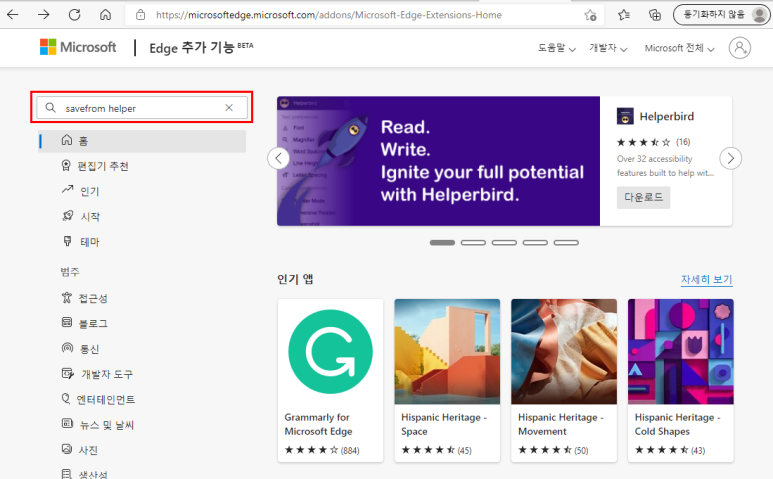Select the first carousel indicator
Viewport: 773px width, 479px height.
tap(442, 242)
